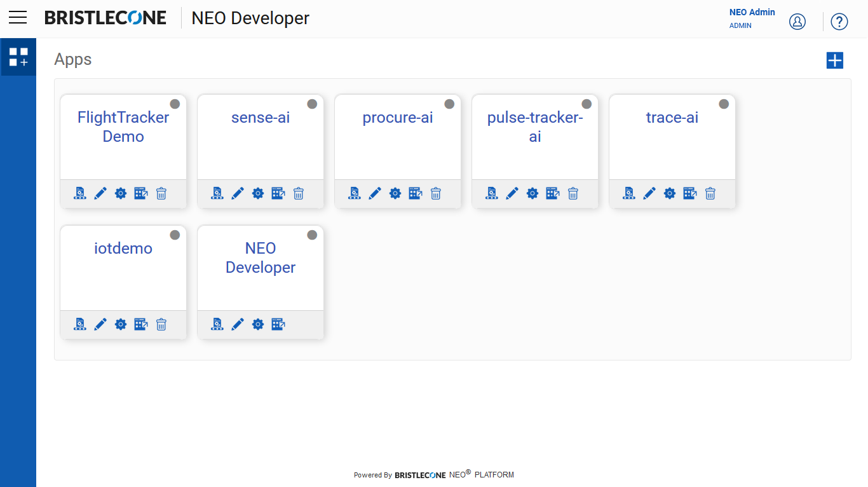Click the status dot on iotdemo
This screenshot has width=868, height=487.
point(175,235)
